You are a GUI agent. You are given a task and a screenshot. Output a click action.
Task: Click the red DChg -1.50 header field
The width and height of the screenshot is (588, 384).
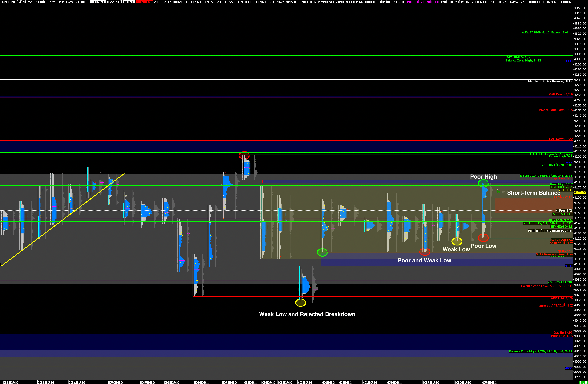144,2
